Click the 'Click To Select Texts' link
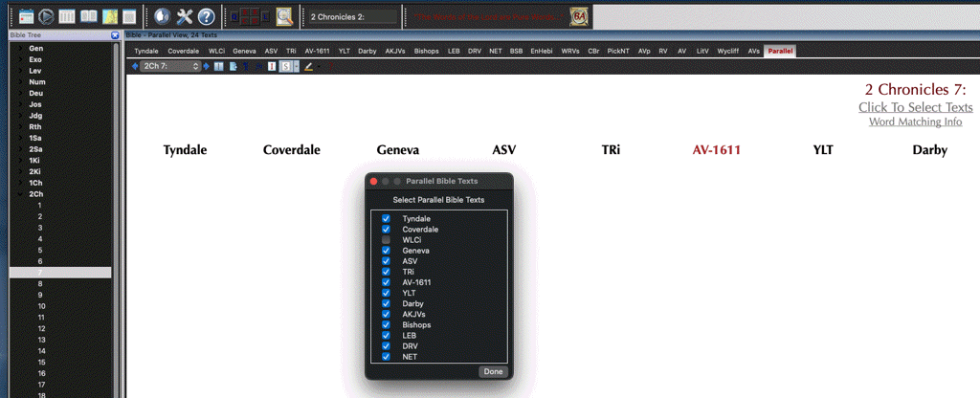Viewport: 980px width, 398px height. pos(916,107)
